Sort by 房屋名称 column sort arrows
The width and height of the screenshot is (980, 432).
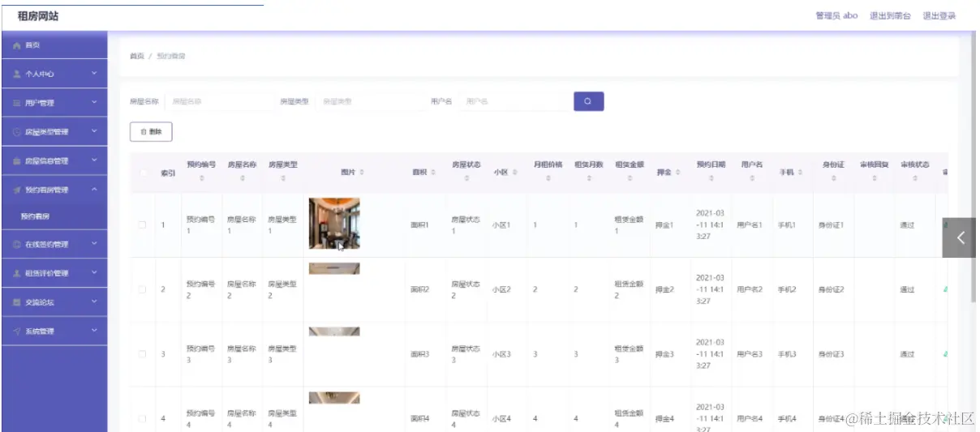pos(242,178)
